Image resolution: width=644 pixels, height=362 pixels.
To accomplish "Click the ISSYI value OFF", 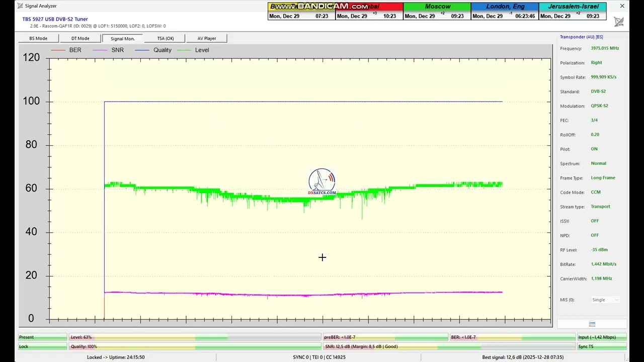I will pos(595,221).
